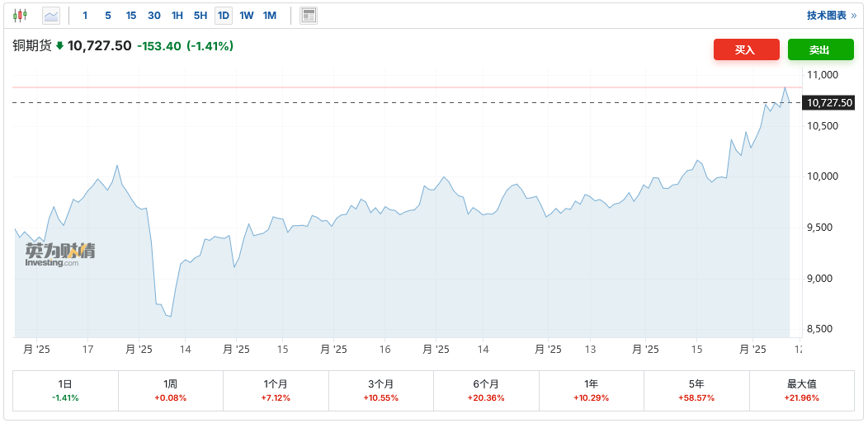Open the 技术图表 technical chart link
868x423 pixels.
click(832, 16)
